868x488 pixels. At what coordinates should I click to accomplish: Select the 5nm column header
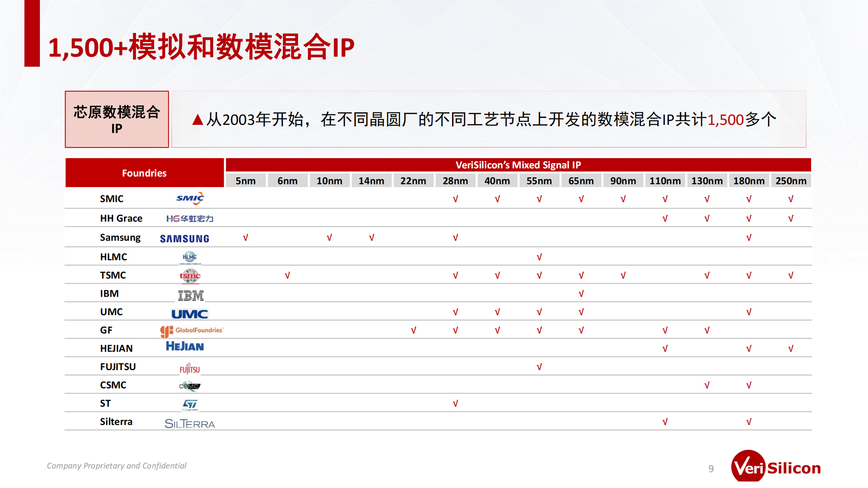(246, 180)
